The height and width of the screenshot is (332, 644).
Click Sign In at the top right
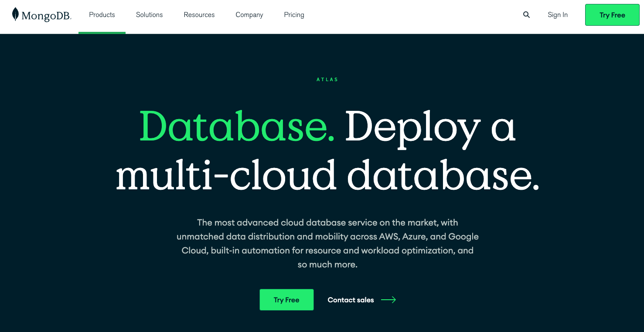click(x=558, y=14)
